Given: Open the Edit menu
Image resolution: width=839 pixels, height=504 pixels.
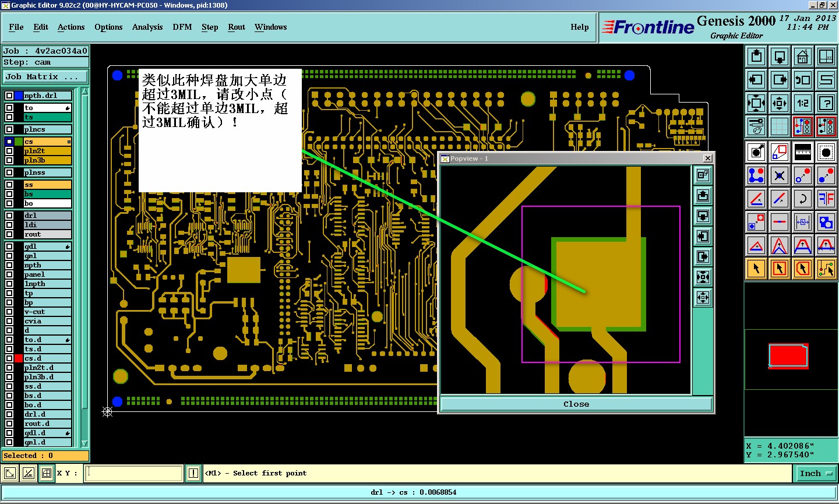Looking at the screenshot, I should (41, 27).
